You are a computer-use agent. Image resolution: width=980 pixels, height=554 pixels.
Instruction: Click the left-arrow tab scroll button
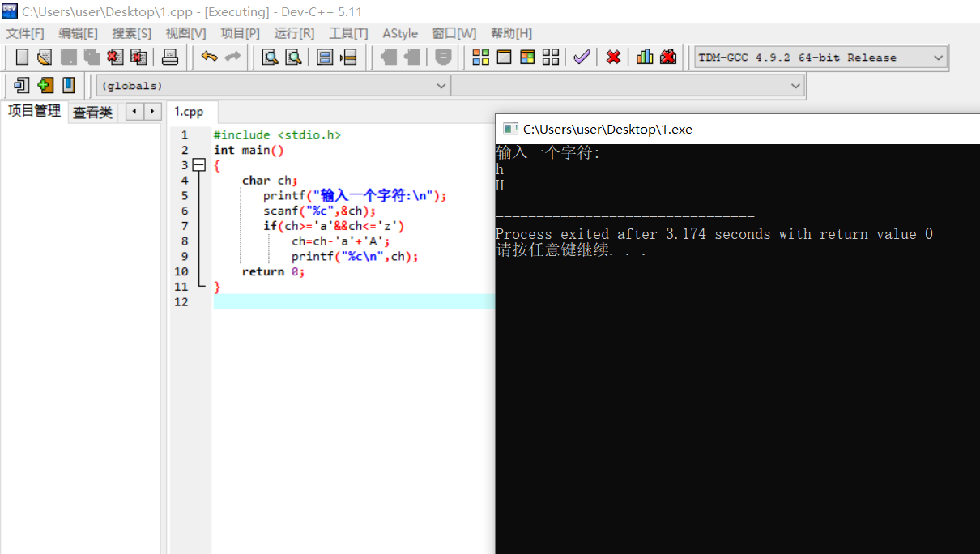(x=134, y=112)
